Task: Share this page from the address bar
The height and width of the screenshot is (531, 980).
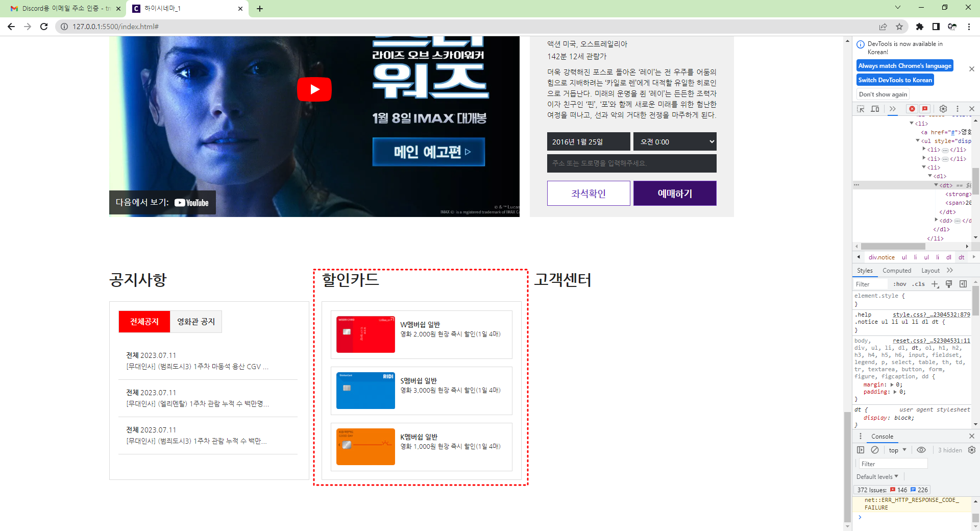Action: click(x=883, y=27)
